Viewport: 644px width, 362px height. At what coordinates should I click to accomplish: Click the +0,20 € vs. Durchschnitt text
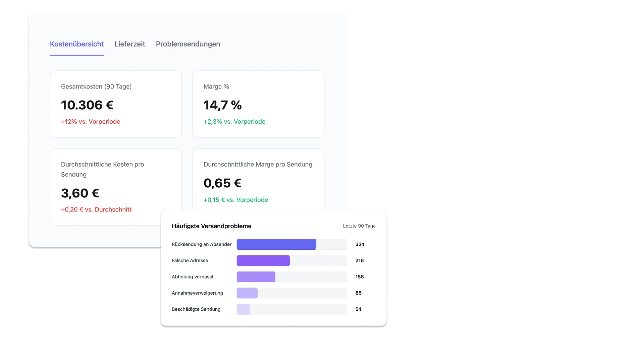tap(96, 209)
